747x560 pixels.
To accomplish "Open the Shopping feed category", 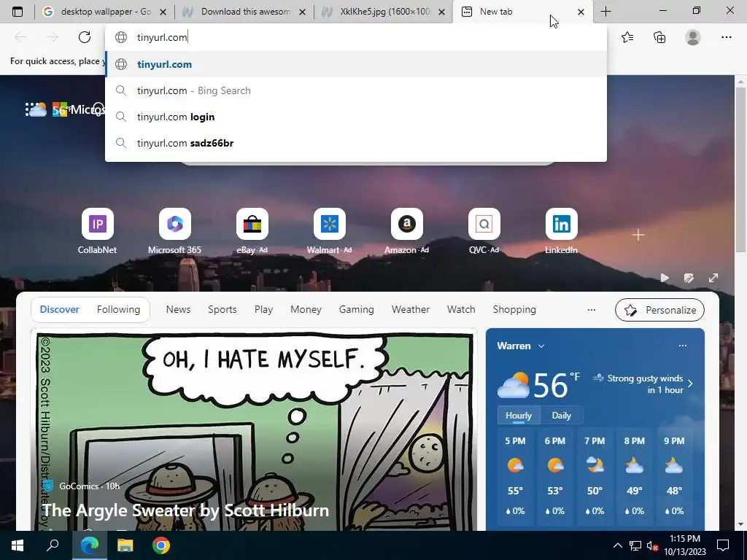I will point(514,309).
